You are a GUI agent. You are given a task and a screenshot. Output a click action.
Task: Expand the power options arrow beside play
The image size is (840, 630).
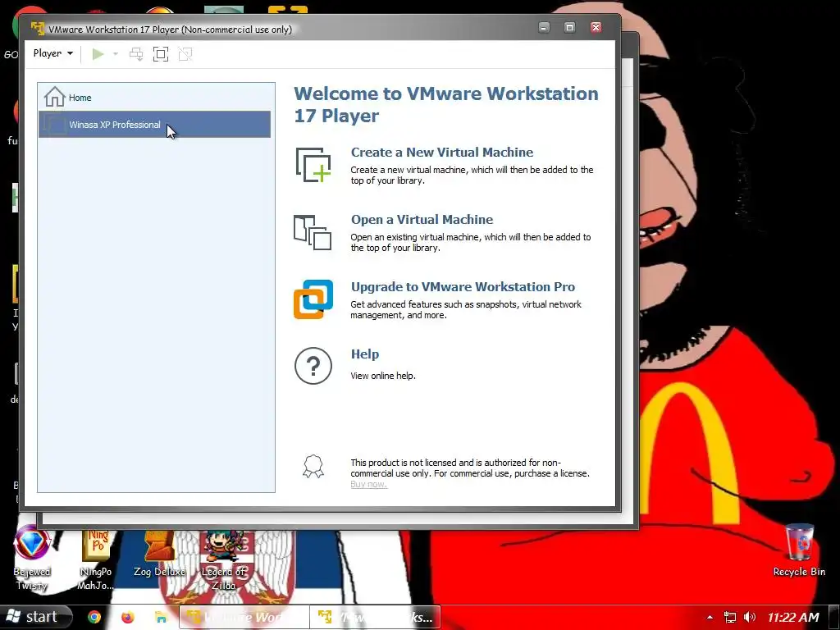pyautogui.click(x=115, y=53)
